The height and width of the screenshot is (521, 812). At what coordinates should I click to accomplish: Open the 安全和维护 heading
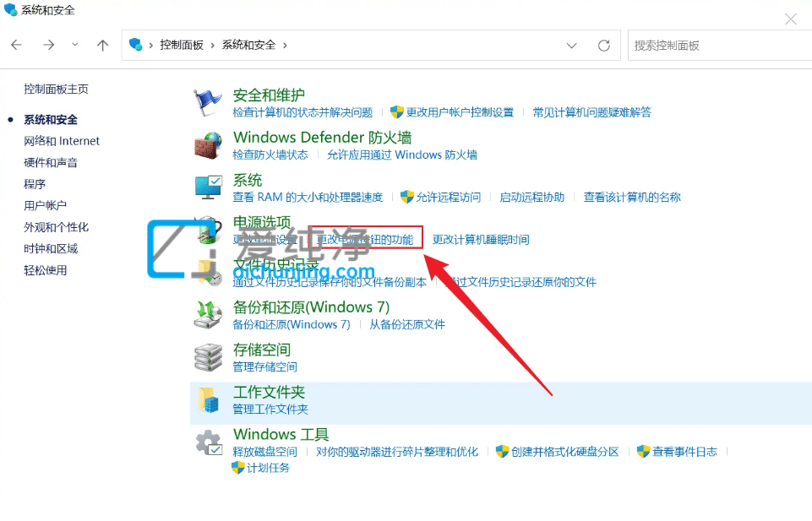(269, 95)
